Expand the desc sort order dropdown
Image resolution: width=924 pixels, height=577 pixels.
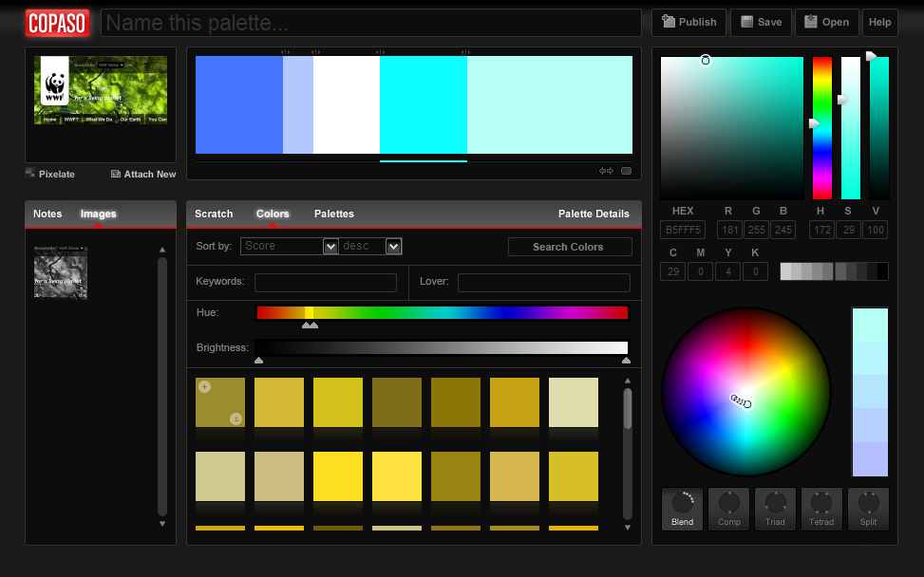coord(371,247)
